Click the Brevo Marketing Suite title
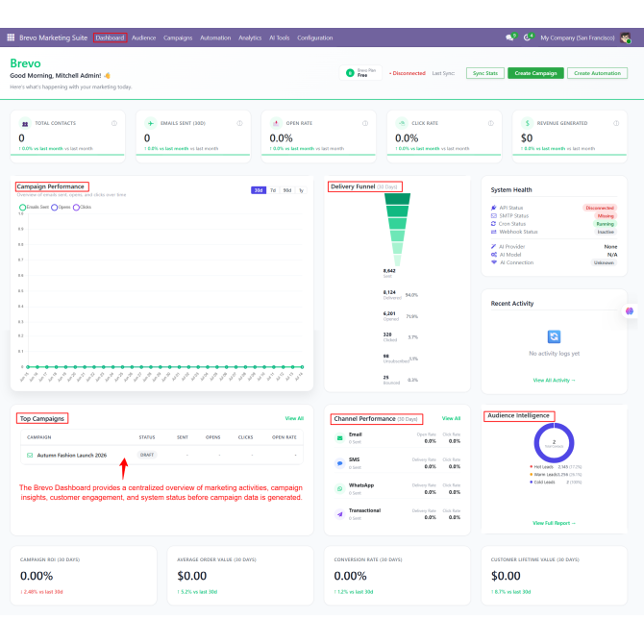The width and height of the screenshot is (644, 644). [x=54, y=37]
